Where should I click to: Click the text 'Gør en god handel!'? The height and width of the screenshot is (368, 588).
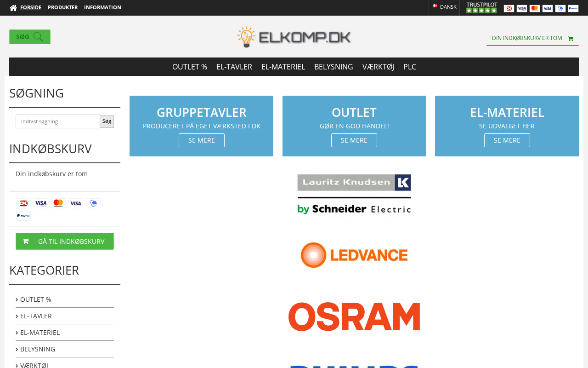pos(354,126)
